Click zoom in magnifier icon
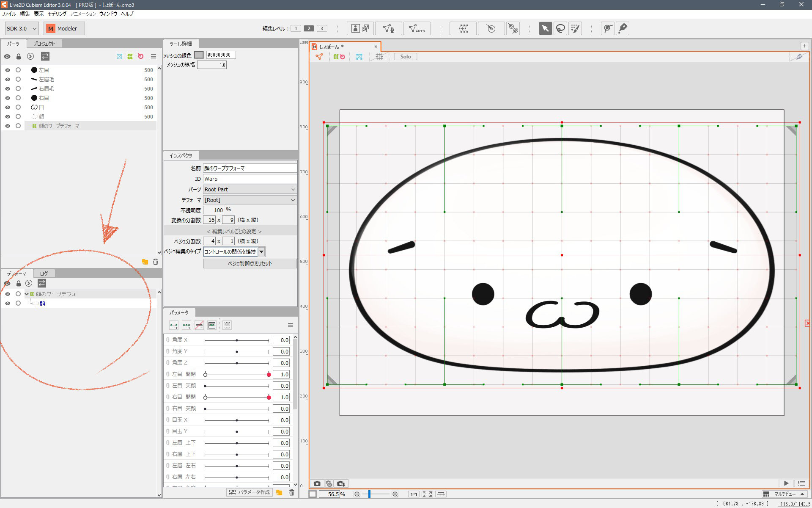812x508 pixels. (395, 494)
